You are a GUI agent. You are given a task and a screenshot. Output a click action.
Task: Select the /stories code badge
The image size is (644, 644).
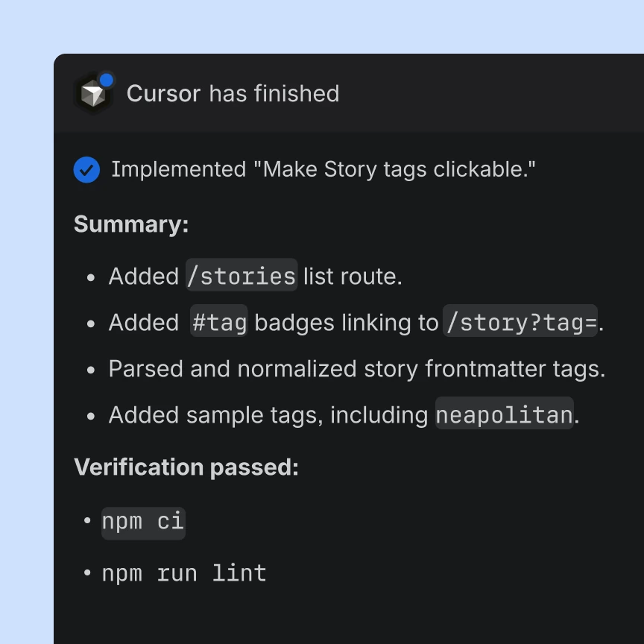point(241,275)
